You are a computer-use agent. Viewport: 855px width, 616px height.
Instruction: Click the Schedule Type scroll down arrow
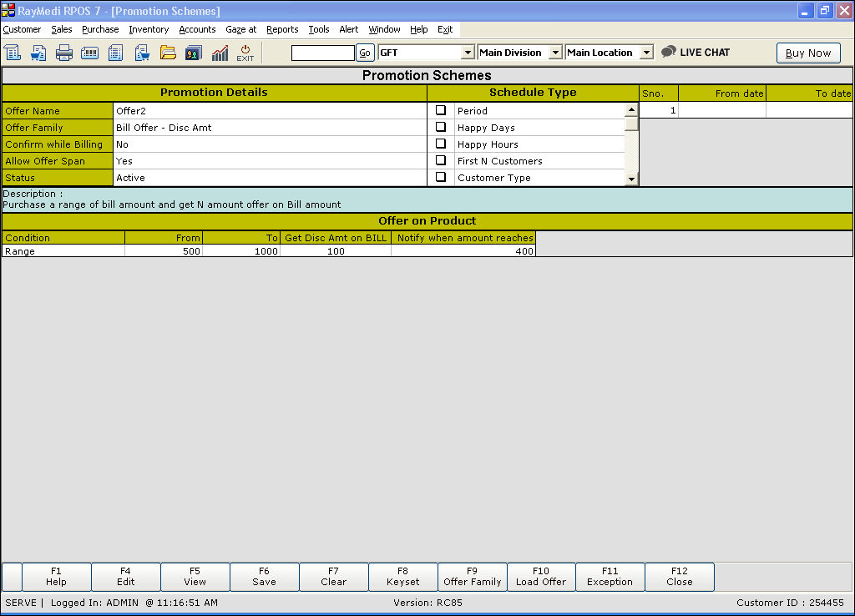[631, 179]
